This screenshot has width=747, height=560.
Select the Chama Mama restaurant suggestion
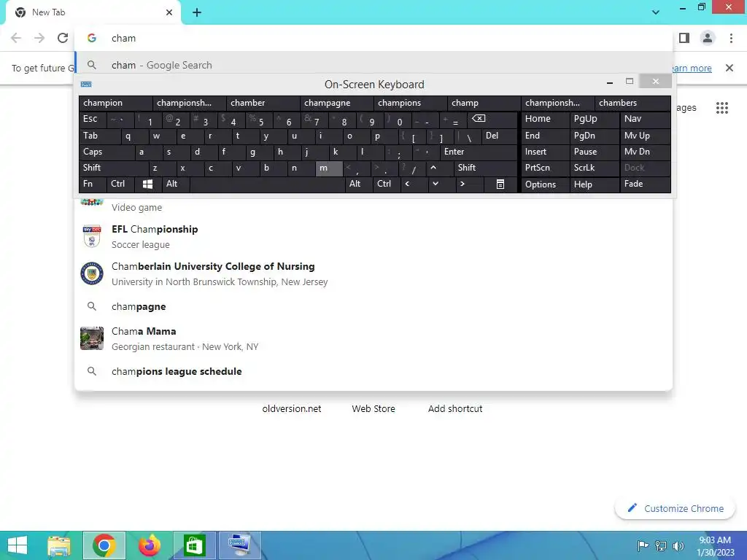[374, 338]
